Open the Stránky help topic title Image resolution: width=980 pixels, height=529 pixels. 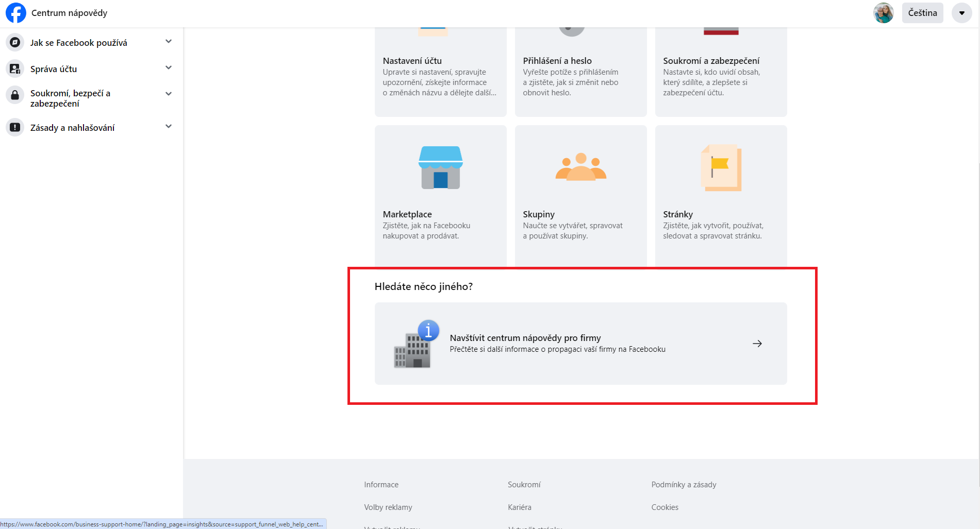pos(678,214)
